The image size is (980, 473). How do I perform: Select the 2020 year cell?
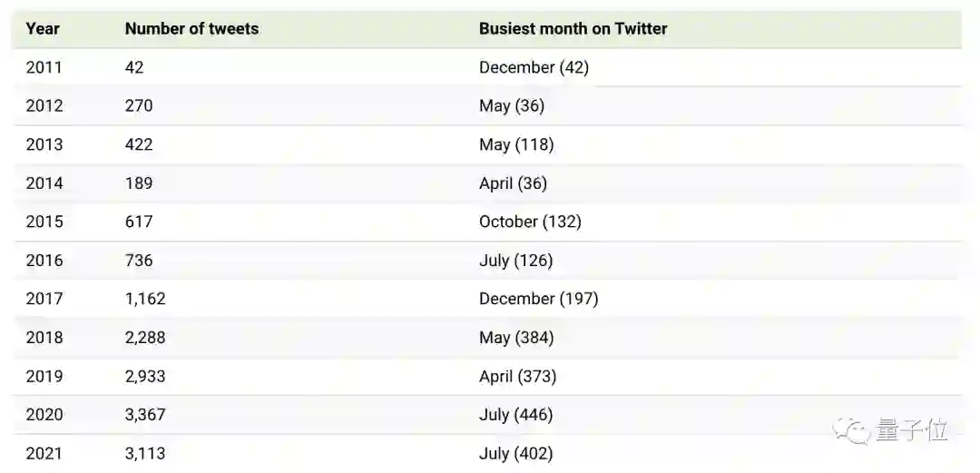click(x=44, y=414)
